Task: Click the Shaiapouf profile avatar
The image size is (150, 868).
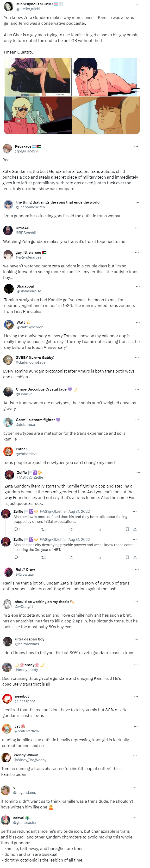Action: click(9, 289)
